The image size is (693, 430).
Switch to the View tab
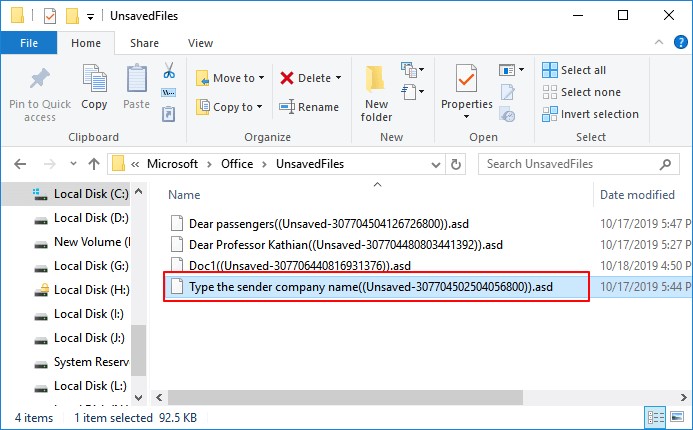click(200, 43)
